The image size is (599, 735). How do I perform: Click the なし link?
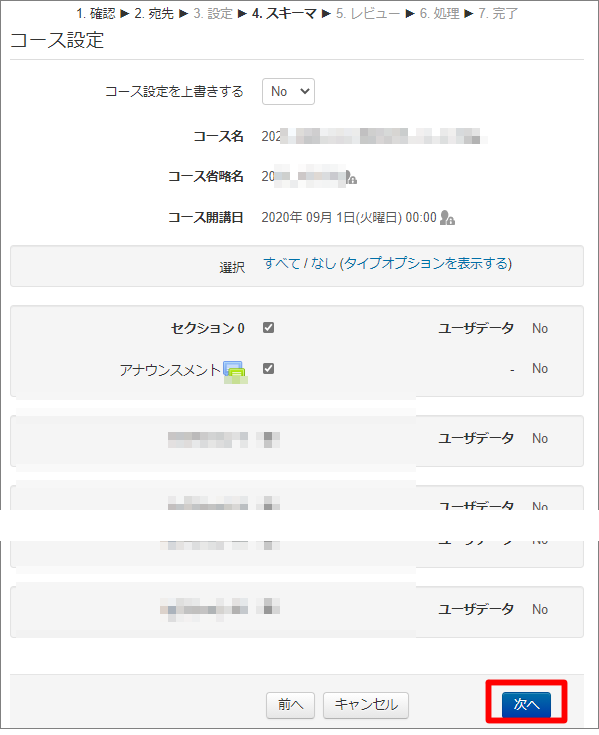click(324, 263)
